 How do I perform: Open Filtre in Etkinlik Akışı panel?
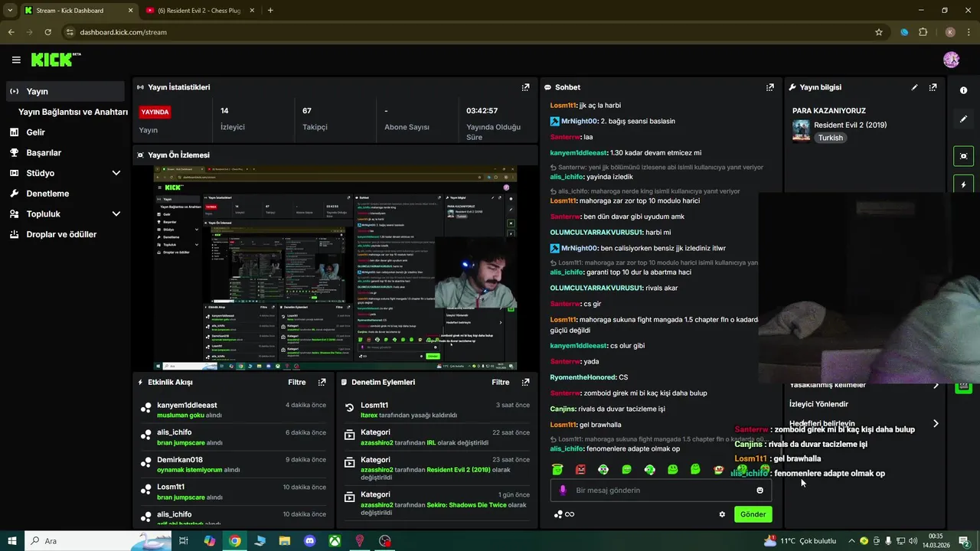point(296,382)
